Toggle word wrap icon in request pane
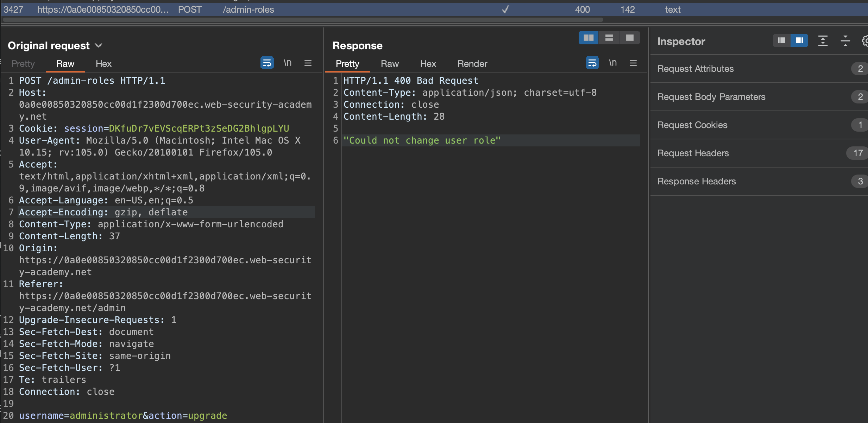This screenshot has height=423, width=868. [267, 63]
